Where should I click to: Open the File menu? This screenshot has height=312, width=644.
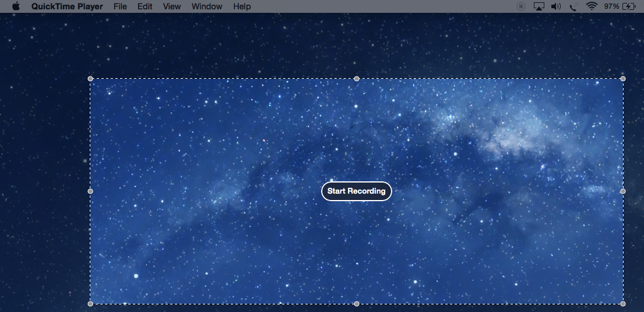click(x=120, y=6)
